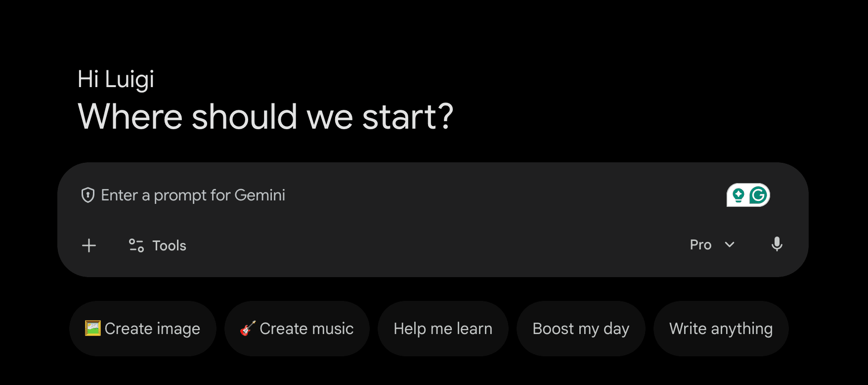
Task: Click the Tools sliders icon
Action: [x=136, y=245]
